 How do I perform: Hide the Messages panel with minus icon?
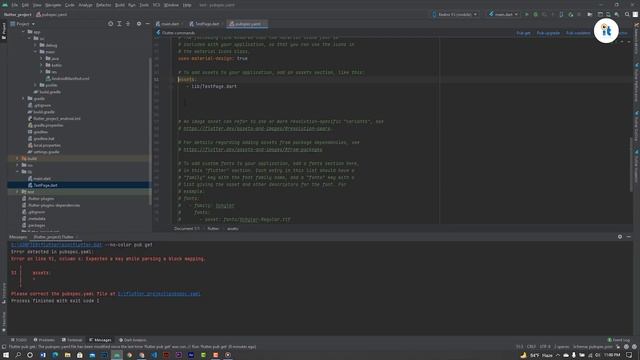(629, 237)
